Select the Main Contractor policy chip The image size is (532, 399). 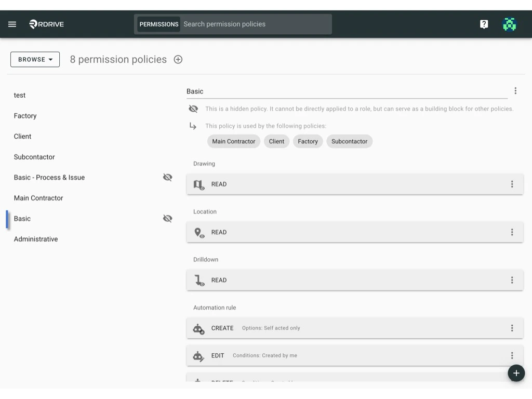[233, 141]
